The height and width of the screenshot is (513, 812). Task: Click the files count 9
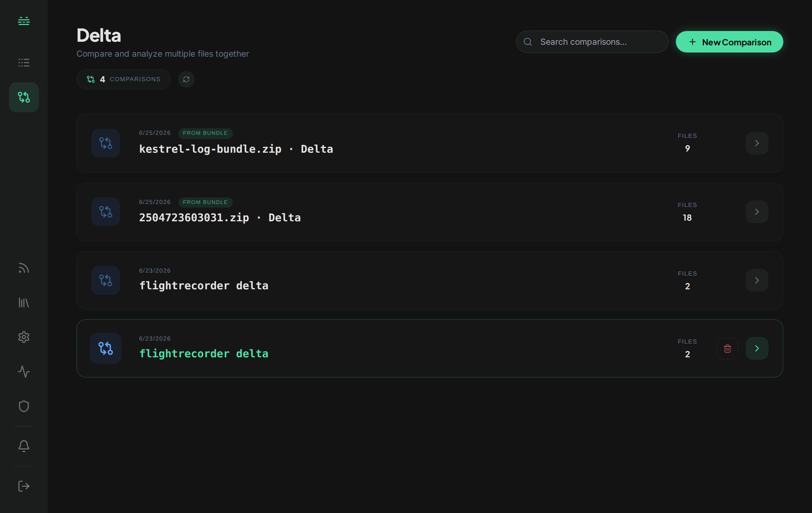coord(687,149)
